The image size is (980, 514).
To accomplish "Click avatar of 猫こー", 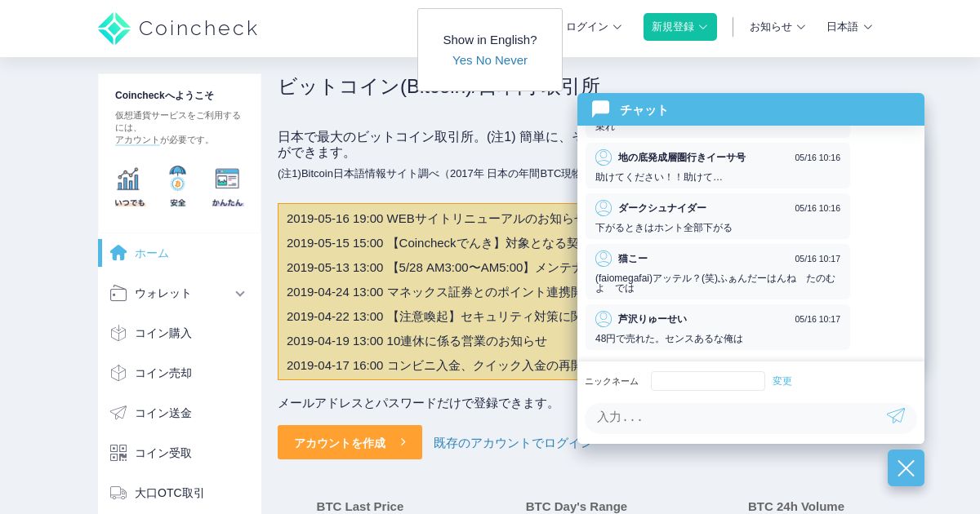I will tap(604, 259).
